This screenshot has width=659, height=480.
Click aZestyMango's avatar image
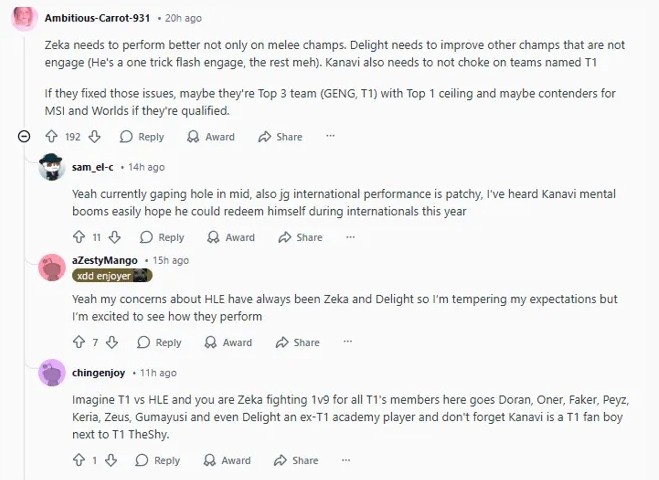[52, 267]
